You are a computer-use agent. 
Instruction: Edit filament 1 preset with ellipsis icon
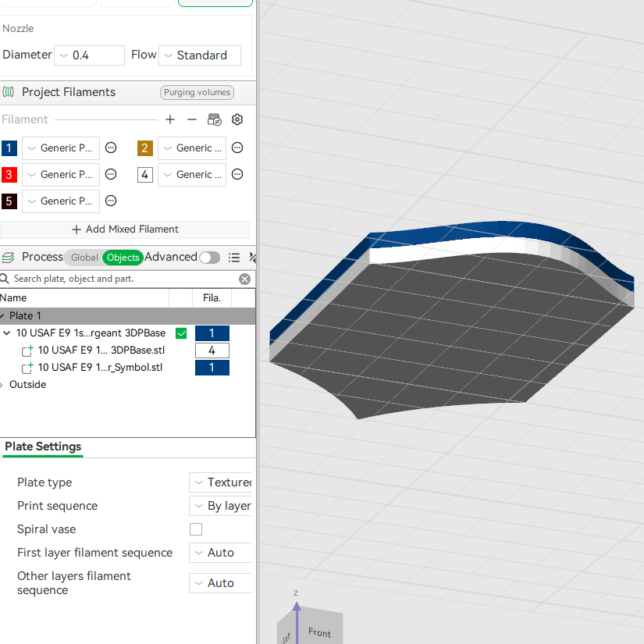click(x=111, y=148)
